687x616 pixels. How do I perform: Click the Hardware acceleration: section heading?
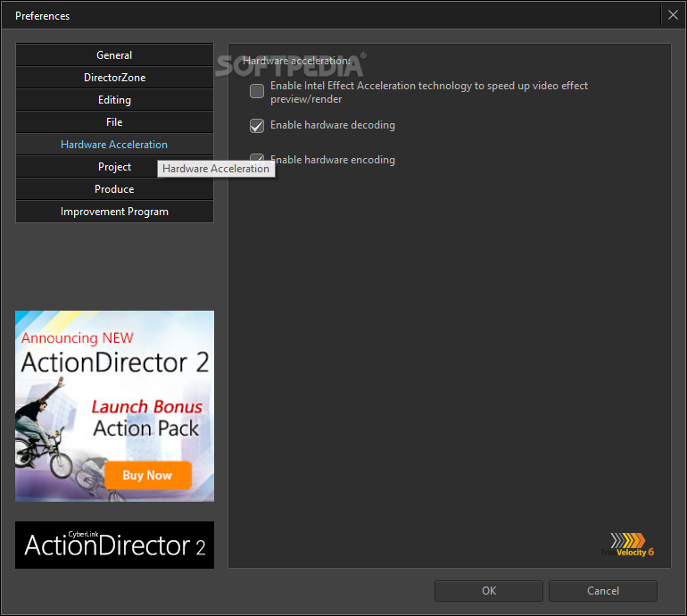(x=296, y=61)
